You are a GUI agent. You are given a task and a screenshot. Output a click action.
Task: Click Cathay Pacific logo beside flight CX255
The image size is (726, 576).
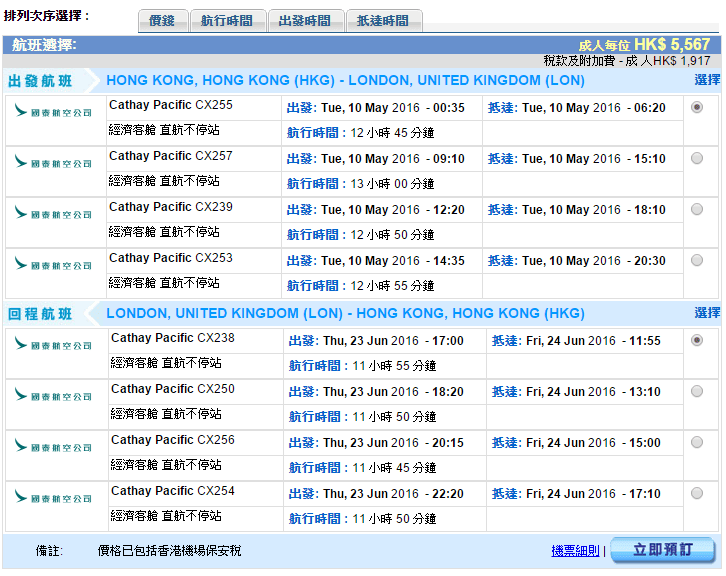pos(53,110)
